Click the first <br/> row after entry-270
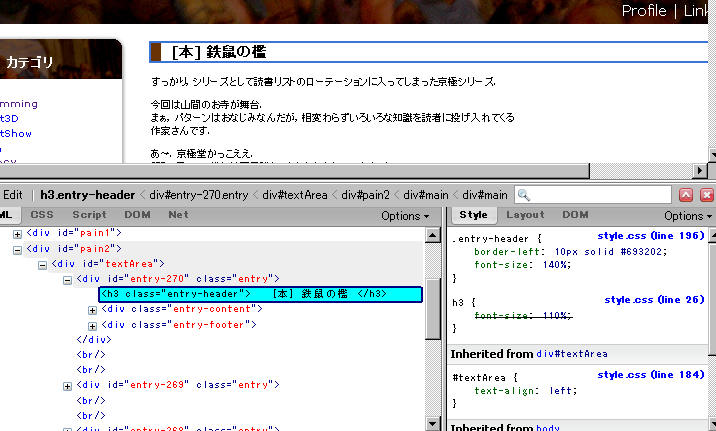Viewport: 716px width, 431px height. (x=91, y=355)
